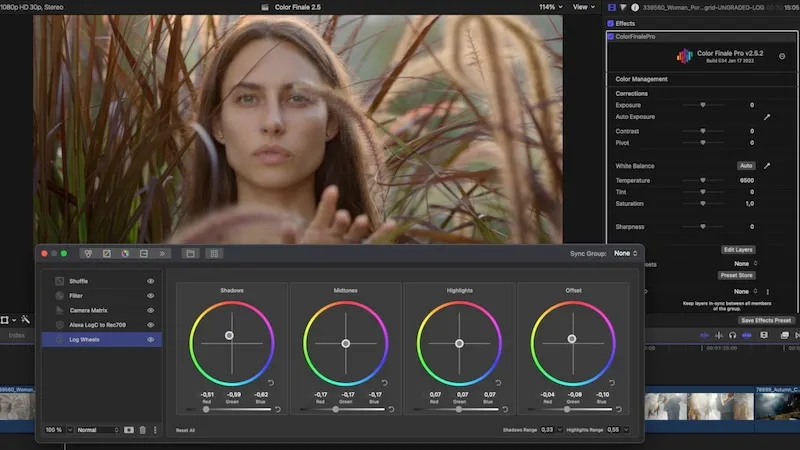The height and width of the screenshot is (450, 800).
Task: Click the Edit Layers button
Action: (736, 249)
